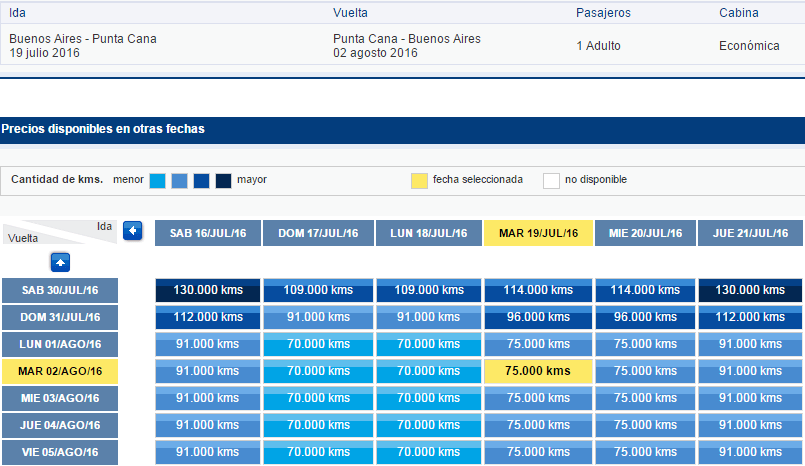805x466 pixels.
Task: Choose the JUE 04/AGO/16 return row header
Action: [x=60, y=425]
